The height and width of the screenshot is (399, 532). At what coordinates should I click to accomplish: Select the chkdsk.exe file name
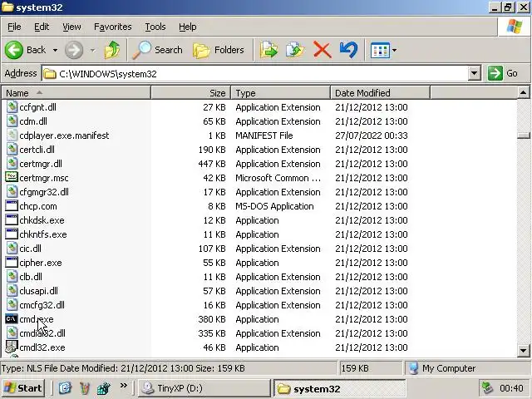point(42,220)
